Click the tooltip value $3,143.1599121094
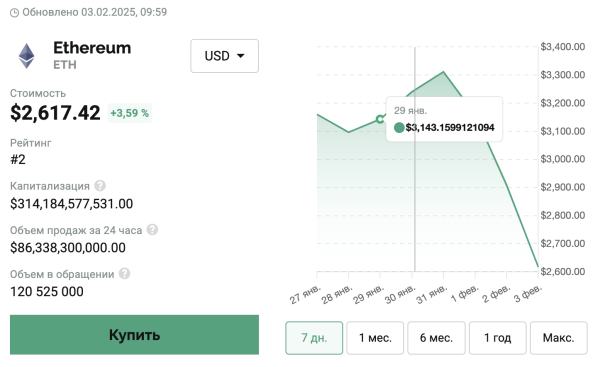600x367 pixels. (x=450, y=127)
